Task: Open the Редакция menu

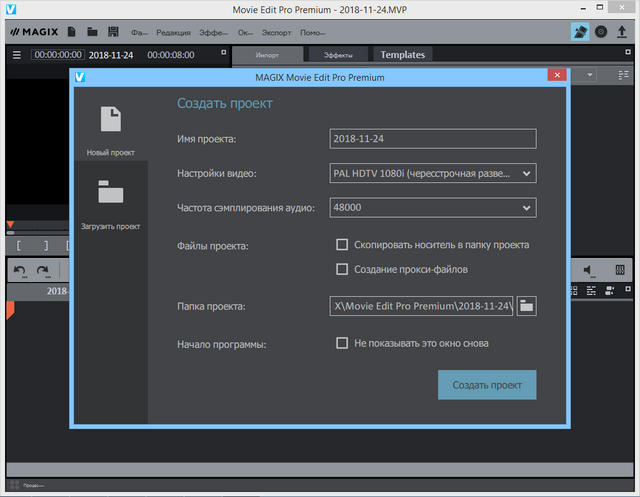Action: (x=175, y=32)
